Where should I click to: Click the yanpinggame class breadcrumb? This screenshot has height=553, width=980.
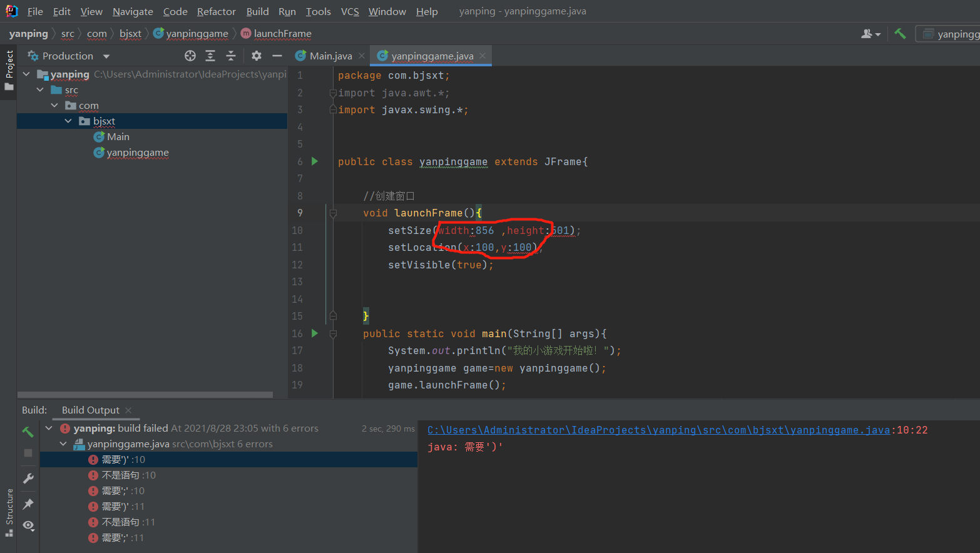click(x=191, y=34)
